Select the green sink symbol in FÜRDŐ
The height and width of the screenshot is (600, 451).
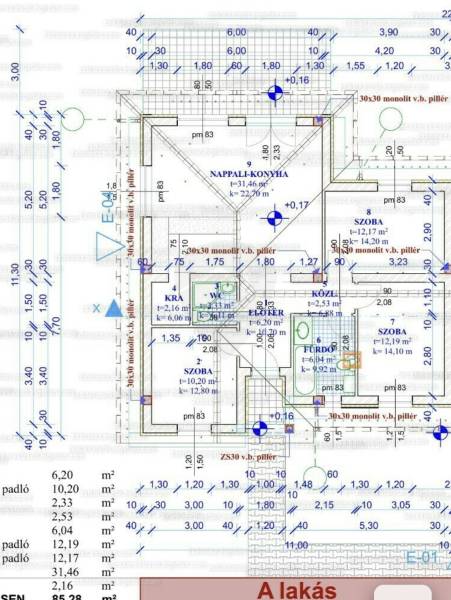point(303,330)
